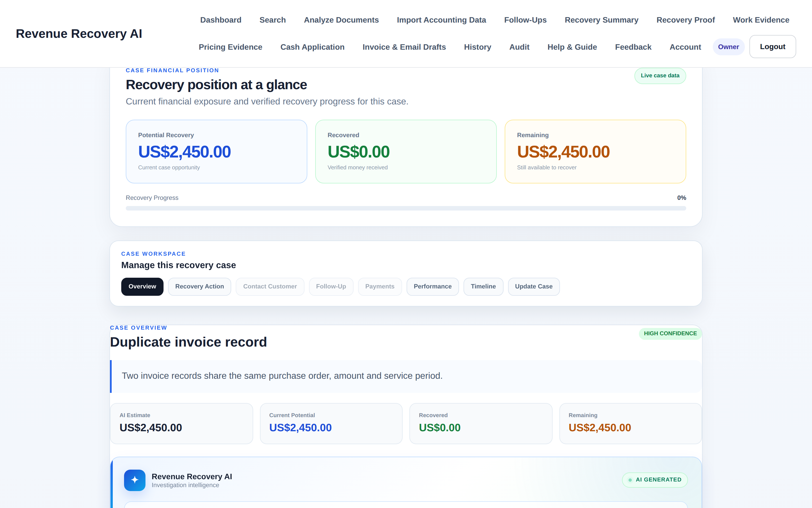Open Analyze Documents in the navigation
812x508 pixels.
click(x=341, y=20)
